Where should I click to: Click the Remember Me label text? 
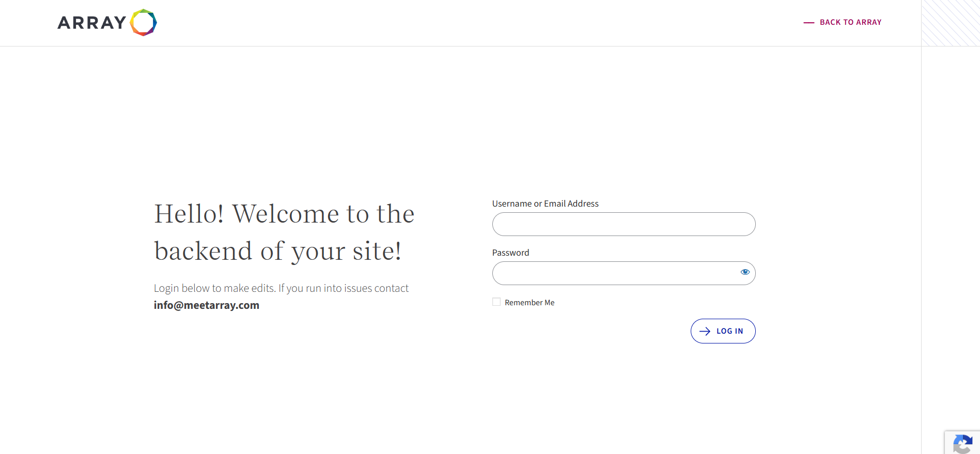pyautogui.click(x=530, y=303)
